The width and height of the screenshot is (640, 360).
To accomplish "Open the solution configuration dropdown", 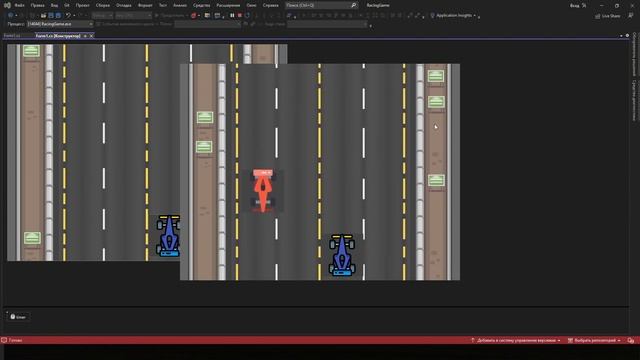I will pyautogui.click(x=102, y=16).
